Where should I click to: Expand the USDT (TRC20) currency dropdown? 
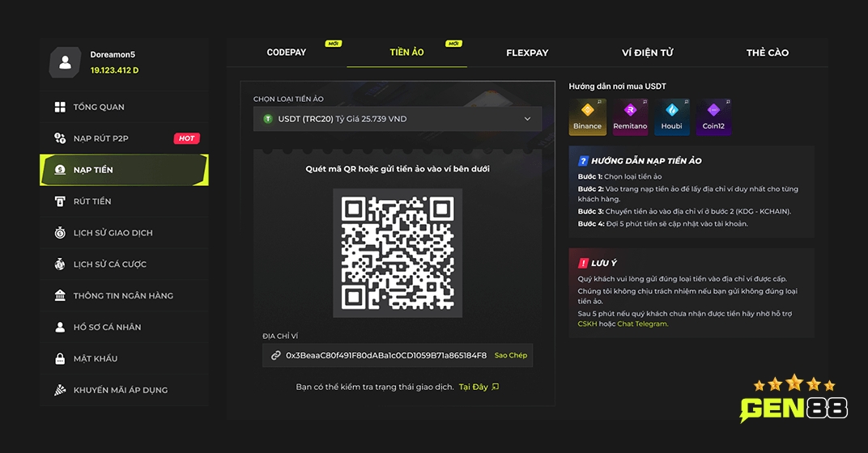pyautogui.click(x=398, y=119)
